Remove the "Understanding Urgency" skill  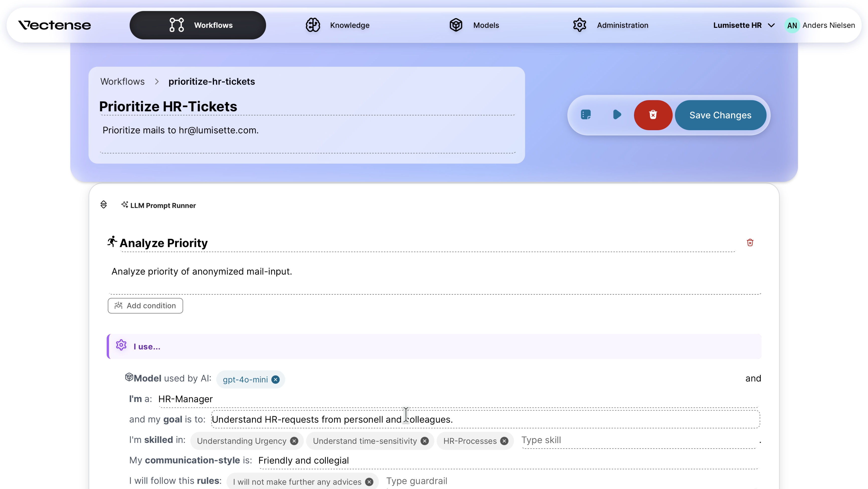coord(294,440)
